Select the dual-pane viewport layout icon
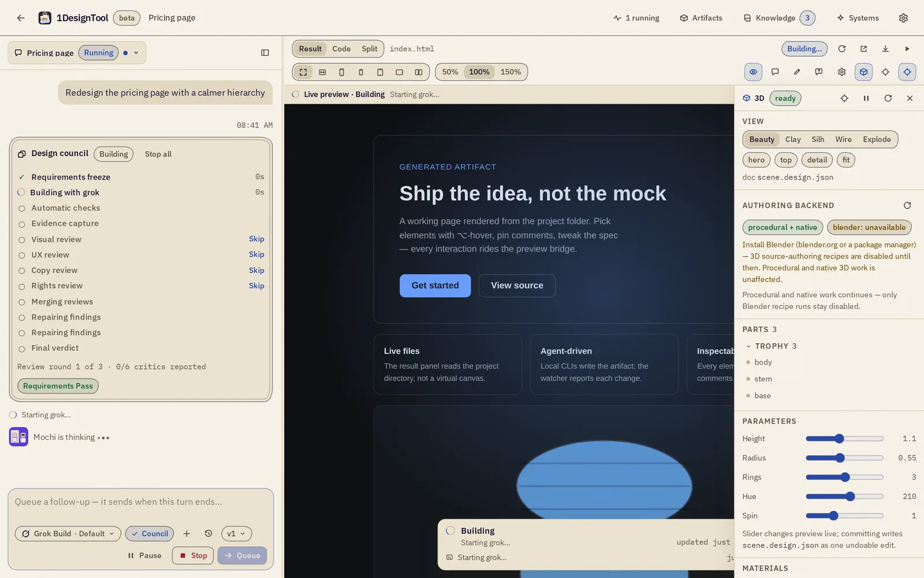924x578 pixels. (x=419, y=72)
